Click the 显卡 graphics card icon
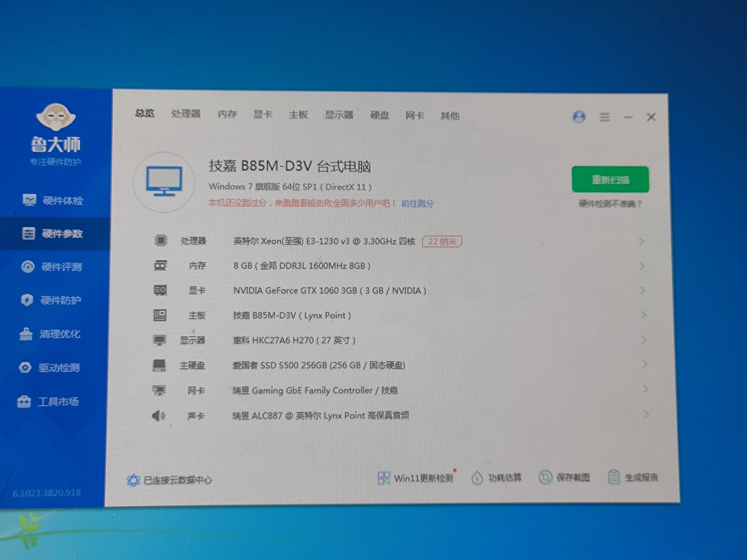The image size is (747, 560). (x=160, y=290)
